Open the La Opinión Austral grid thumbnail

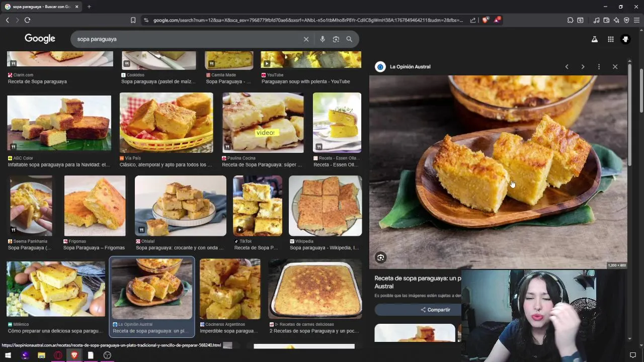[152, 289]
